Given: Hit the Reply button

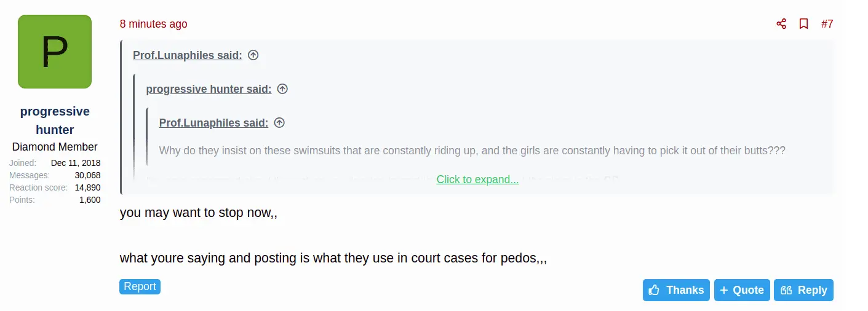Looking at the screenshot, I should coord(803,290).
